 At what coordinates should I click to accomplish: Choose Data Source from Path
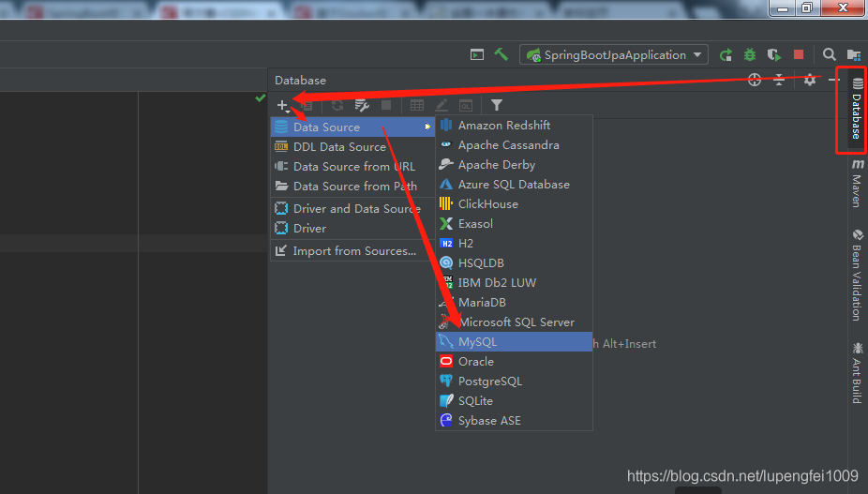coord(352,187)
